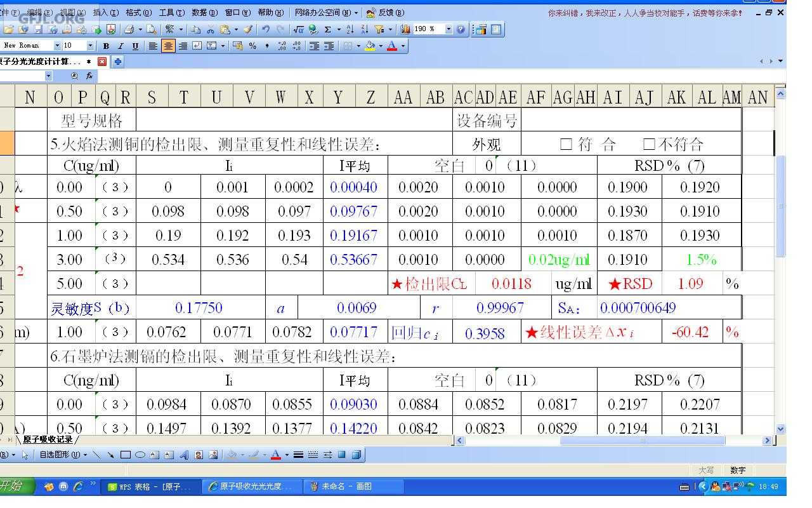Open print preview from the toolbar

pos(151,29)
